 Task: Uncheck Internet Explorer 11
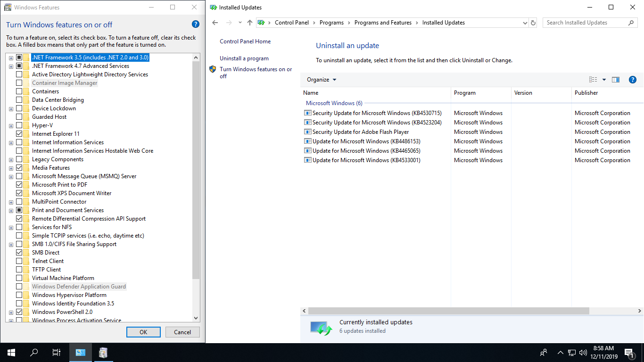tap(19, 134)
